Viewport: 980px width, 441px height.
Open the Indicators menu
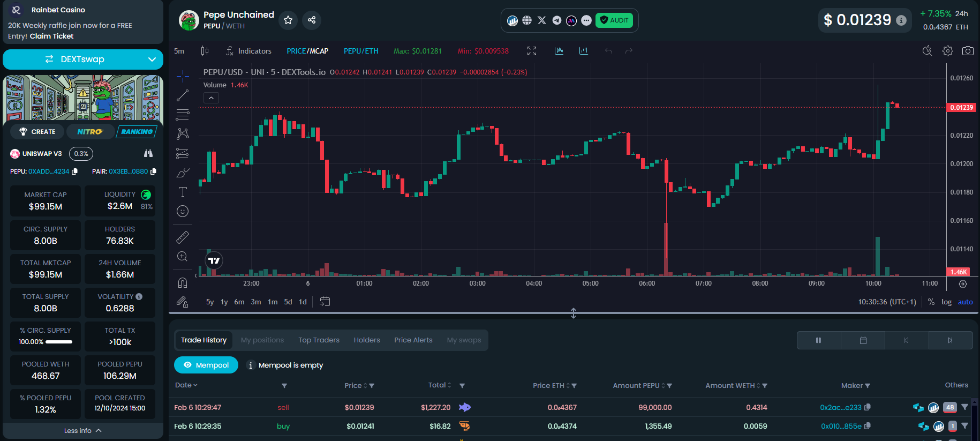point(248,51)
